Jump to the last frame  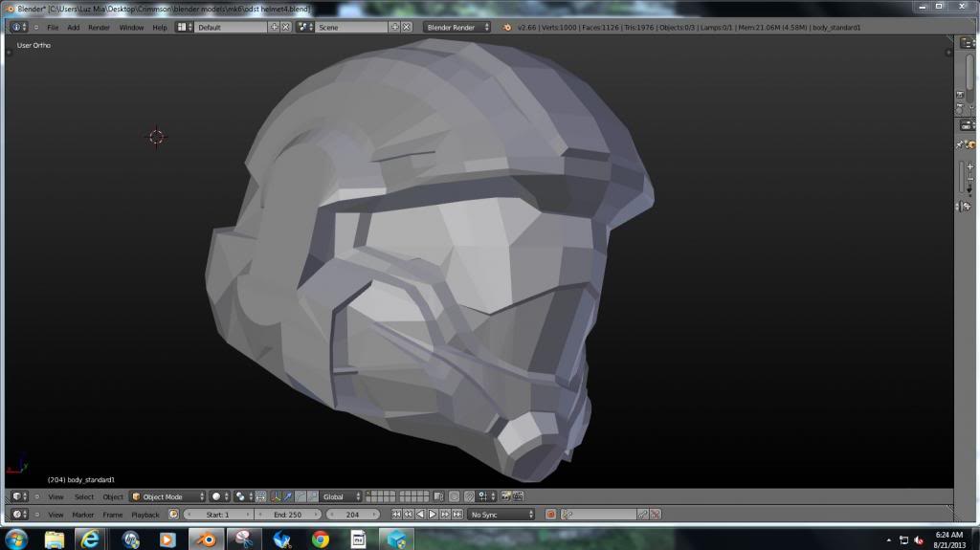tap(457, 515)
